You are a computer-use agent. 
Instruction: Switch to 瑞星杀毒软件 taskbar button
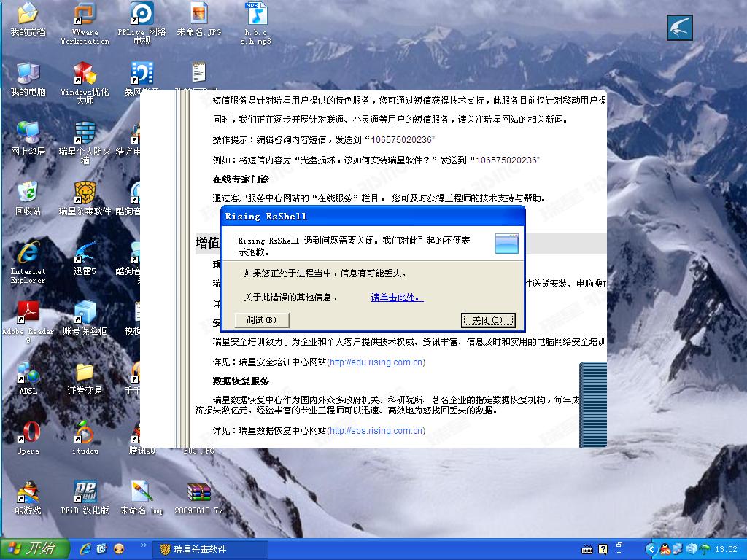[209, 550]
